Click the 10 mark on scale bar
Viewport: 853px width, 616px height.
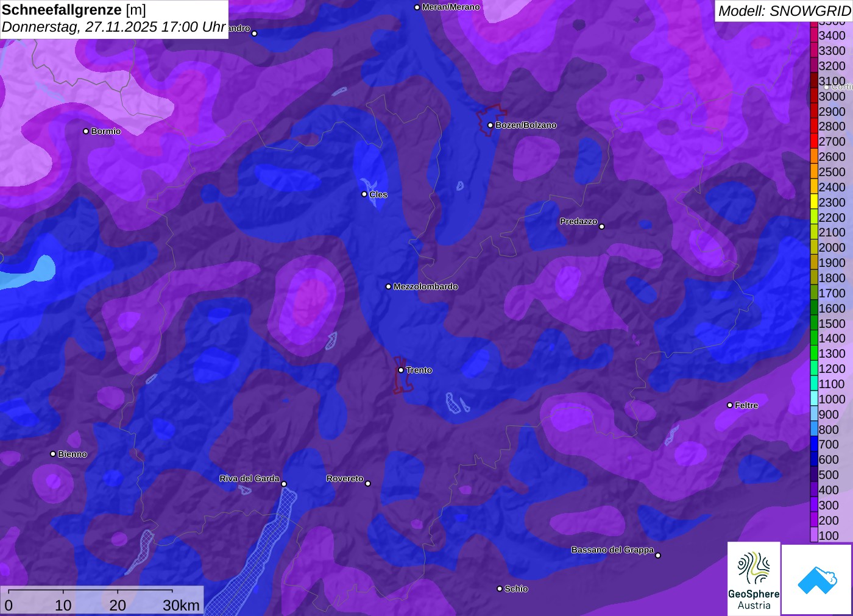pyautogui.click(x=63, y=605)
